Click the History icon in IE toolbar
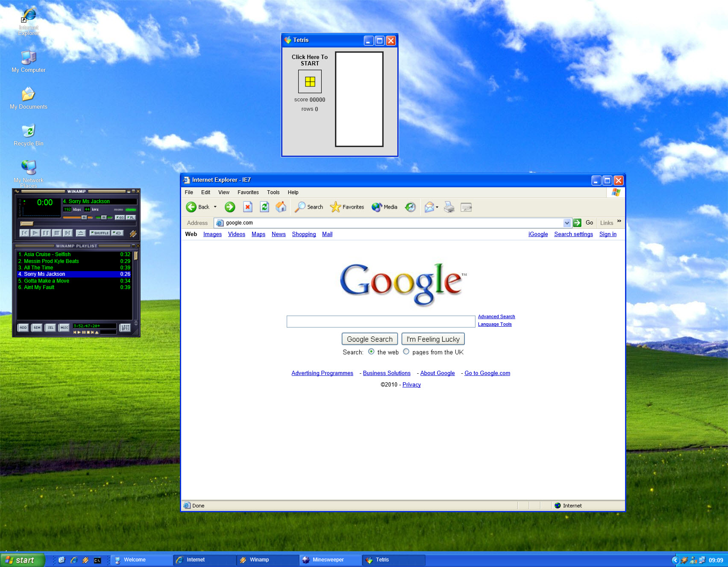 tap(410, 207)
